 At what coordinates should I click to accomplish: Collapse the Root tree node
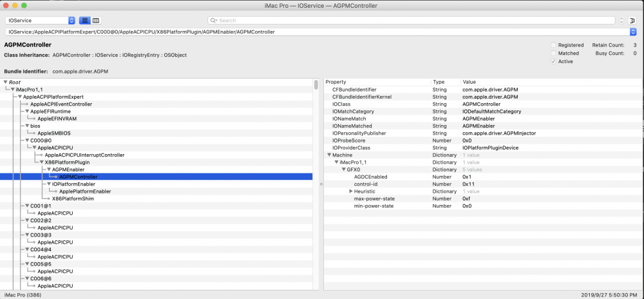coord(5,82)
